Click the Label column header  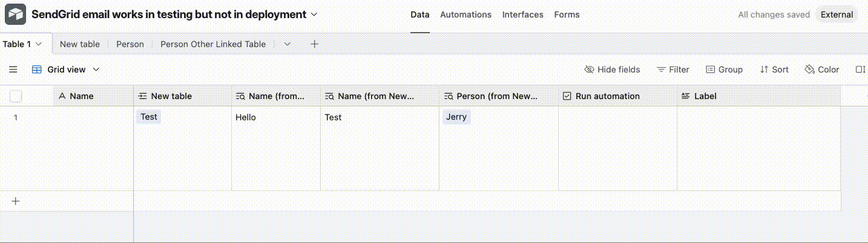click(x=705, y=96)
